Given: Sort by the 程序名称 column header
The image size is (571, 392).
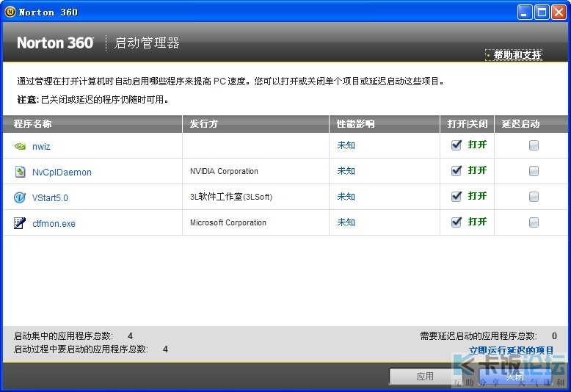Looking at the screenshot, I should click(92, 124).
